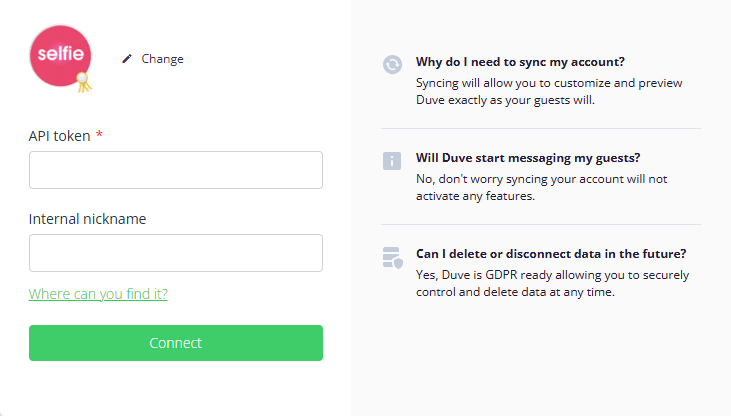Click the sync arrows icon

click(x=392, y=64)
